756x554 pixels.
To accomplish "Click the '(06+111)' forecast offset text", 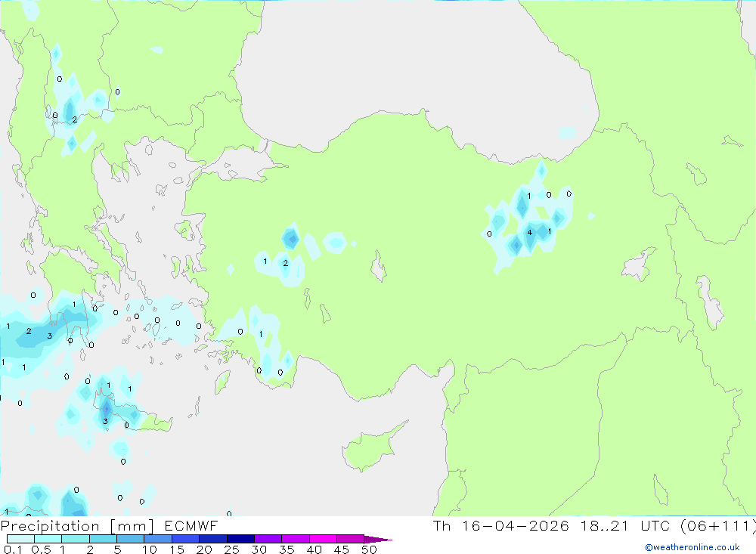I will [x=717, y=525].
